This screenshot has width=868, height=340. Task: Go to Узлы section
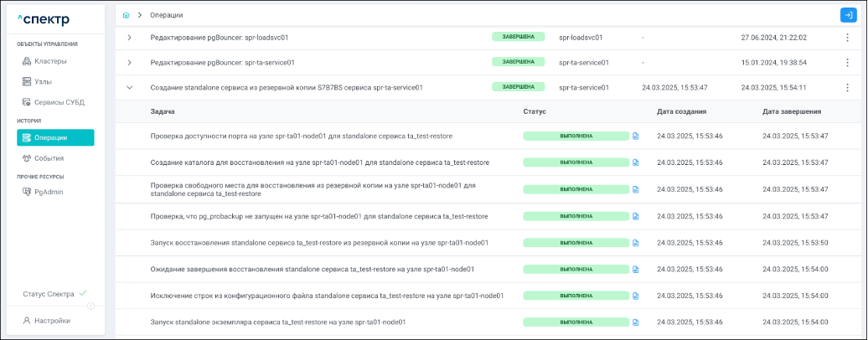tap(43, 81)
